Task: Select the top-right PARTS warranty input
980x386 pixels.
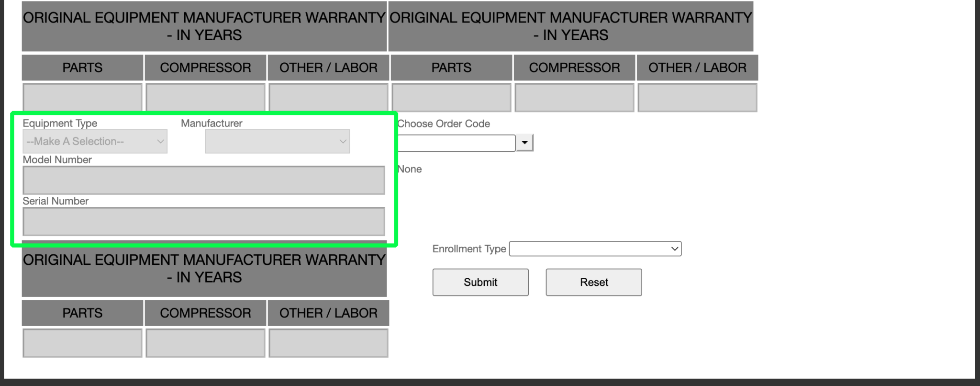Action: [451, 98]
